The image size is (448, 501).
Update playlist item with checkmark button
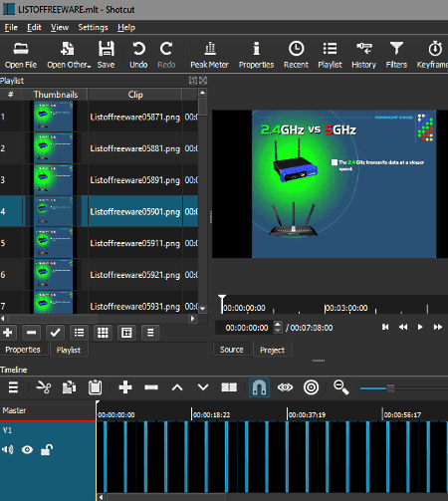pyautogui.click(x=55, y=333)
